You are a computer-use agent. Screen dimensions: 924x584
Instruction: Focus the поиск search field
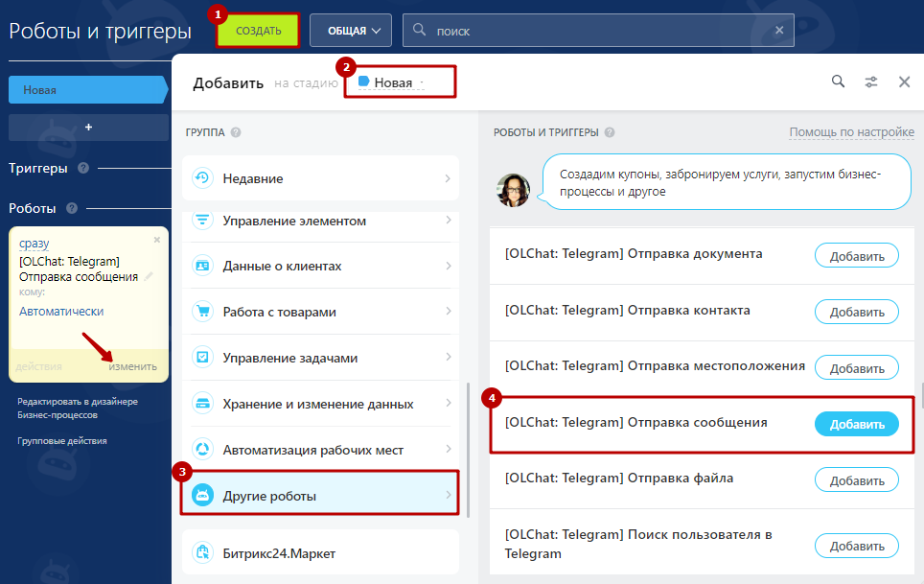tap(598, 31)
